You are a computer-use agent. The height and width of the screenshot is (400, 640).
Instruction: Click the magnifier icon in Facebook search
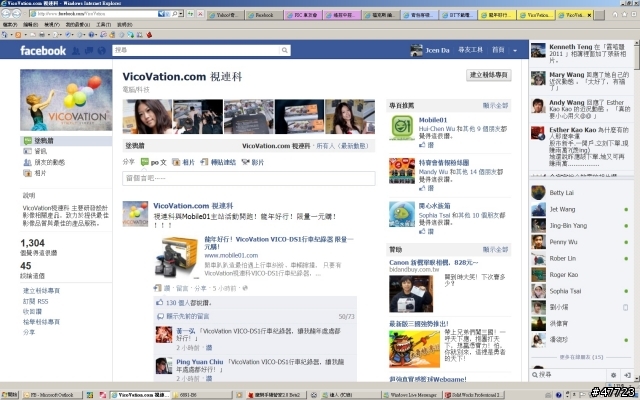[284, 50]
